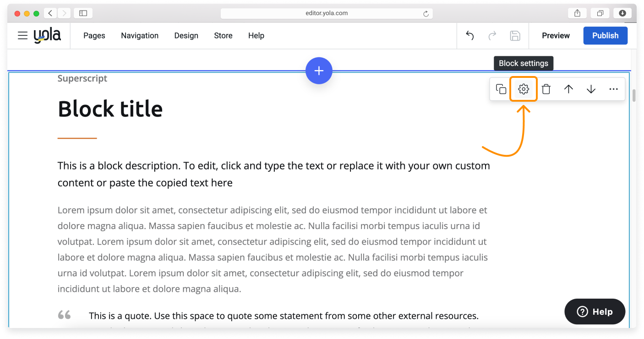The height and width of the screenshot is (339, 644).
Task: Open the Navigation menu
Action: pos(140,36)
